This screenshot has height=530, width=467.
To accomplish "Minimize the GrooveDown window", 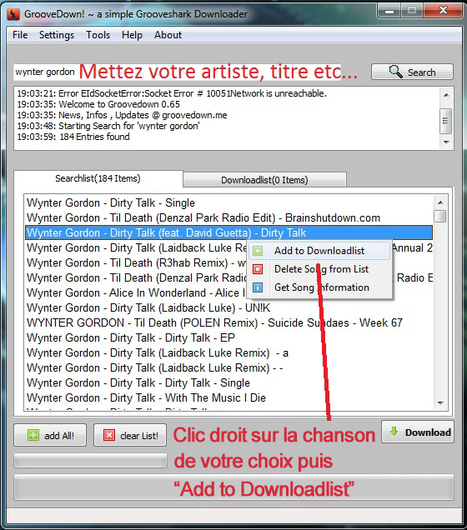I will coord(389,11).
